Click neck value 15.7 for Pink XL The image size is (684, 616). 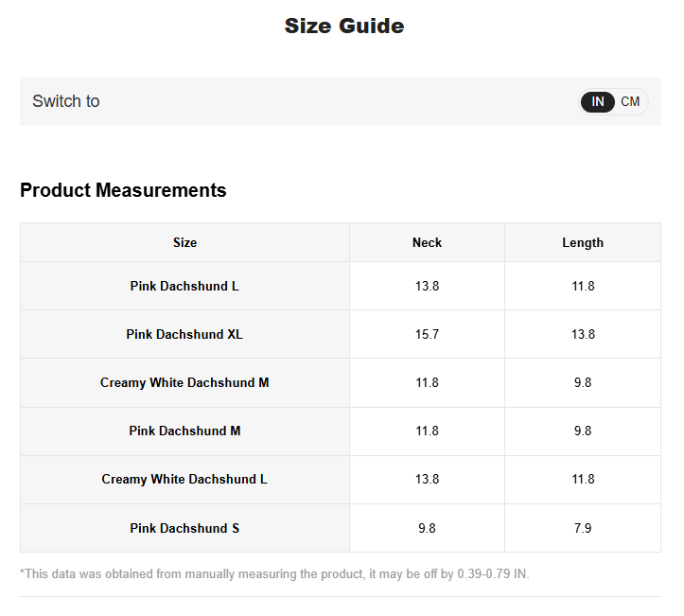coord(427,334)
